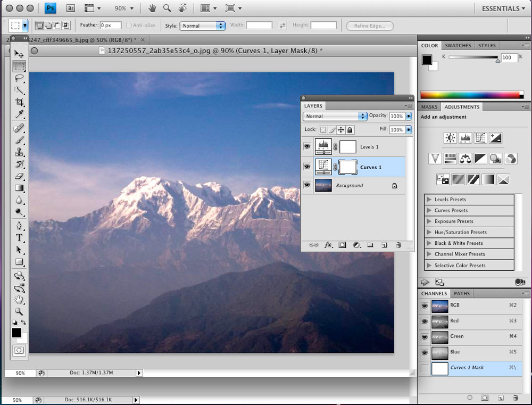This screenshot has height=405, width=532.
Task: Switch to the Paths tab
Action: 461,293
